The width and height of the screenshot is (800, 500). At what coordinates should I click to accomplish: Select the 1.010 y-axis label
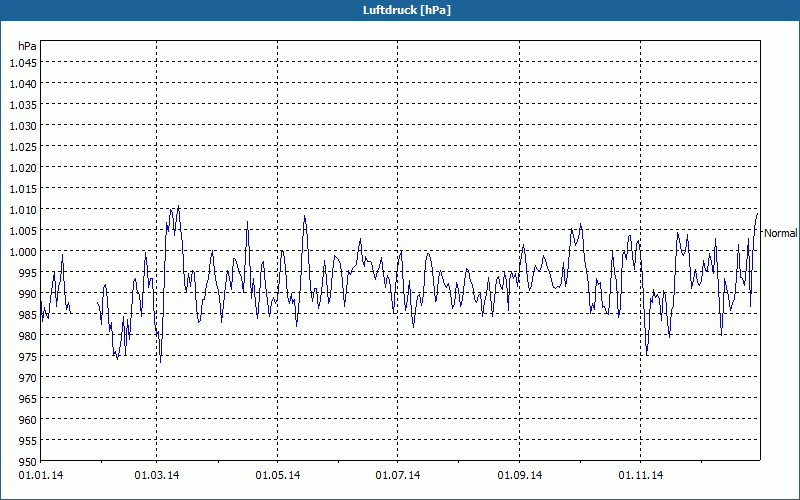coord(23,210)
